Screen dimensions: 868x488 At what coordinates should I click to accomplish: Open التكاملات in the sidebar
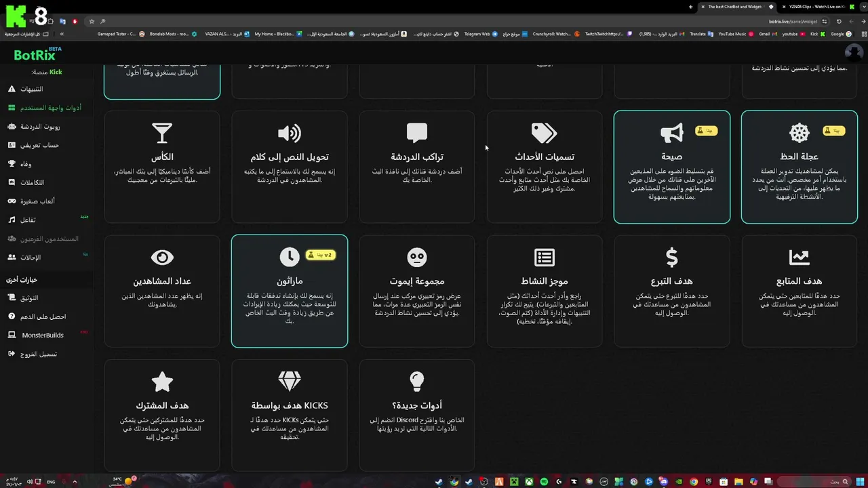[32, 182]
